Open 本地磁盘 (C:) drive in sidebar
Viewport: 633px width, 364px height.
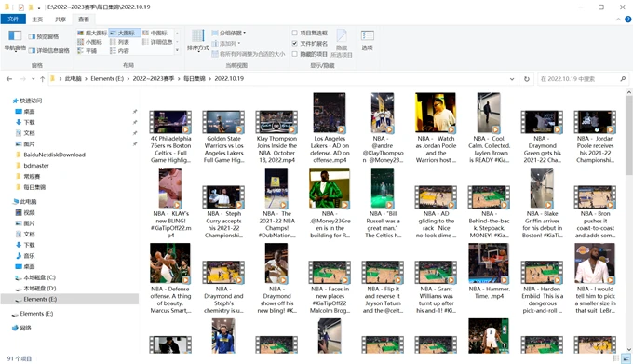tap(39, 277)
